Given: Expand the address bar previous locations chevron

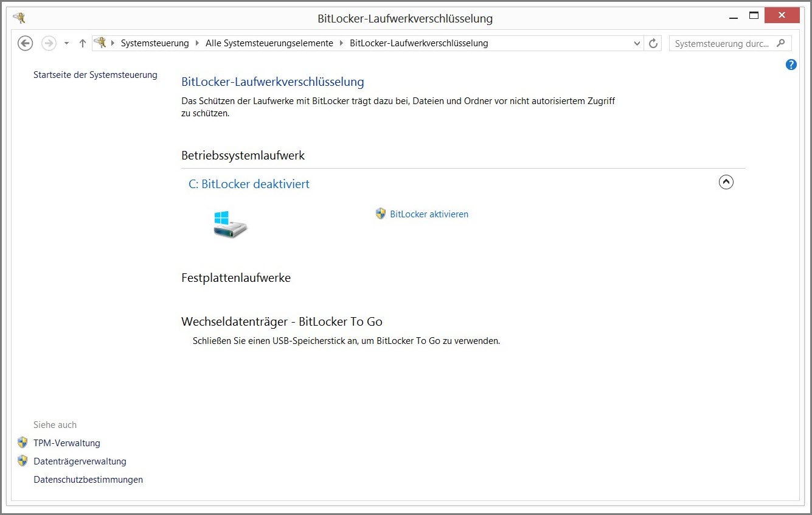Looking at the screenshot, I should point(637,43).
